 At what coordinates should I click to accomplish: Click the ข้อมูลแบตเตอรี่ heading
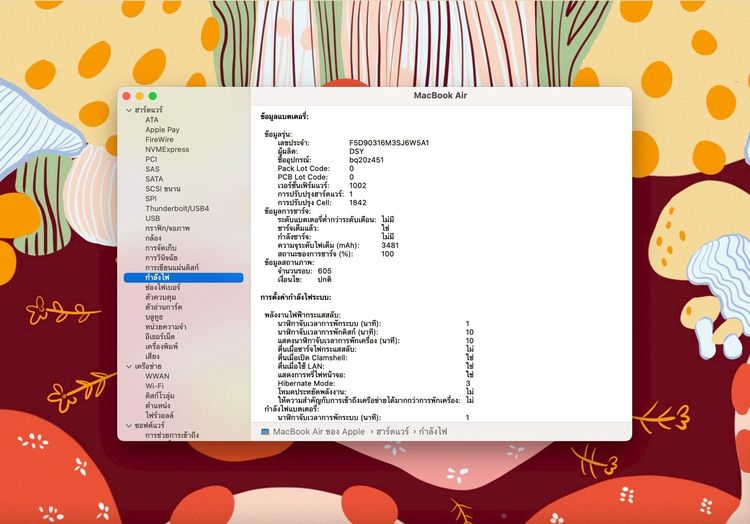click(285, 116)
